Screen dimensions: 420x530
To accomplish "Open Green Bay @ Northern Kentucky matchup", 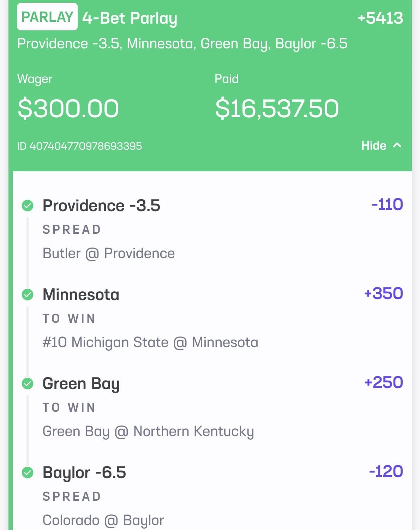I will point(148,432).
